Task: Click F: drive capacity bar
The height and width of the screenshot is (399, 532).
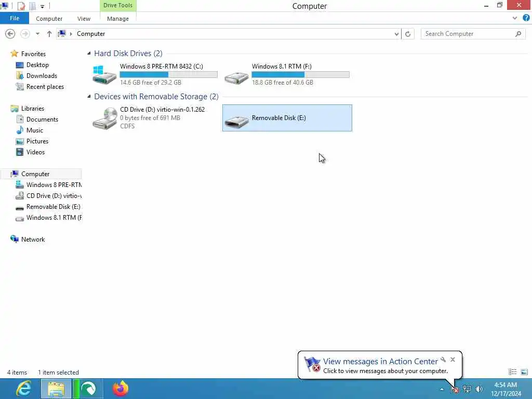Action: (x=301, y=75)
